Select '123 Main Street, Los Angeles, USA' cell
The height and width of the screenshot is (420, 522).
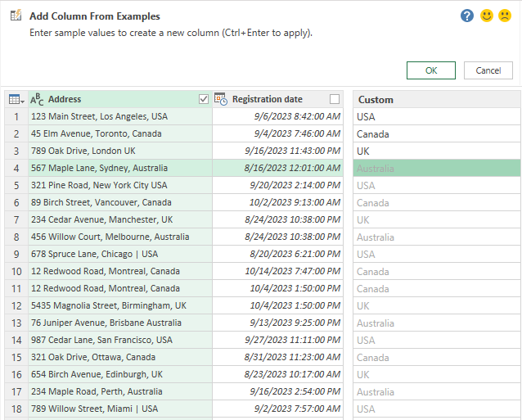point(120,116)
